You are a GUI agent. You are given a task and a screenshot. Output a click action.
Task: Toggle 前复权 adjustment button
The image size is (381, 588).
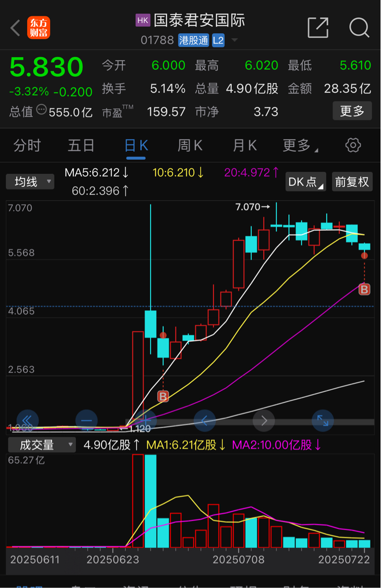point(352,182)
